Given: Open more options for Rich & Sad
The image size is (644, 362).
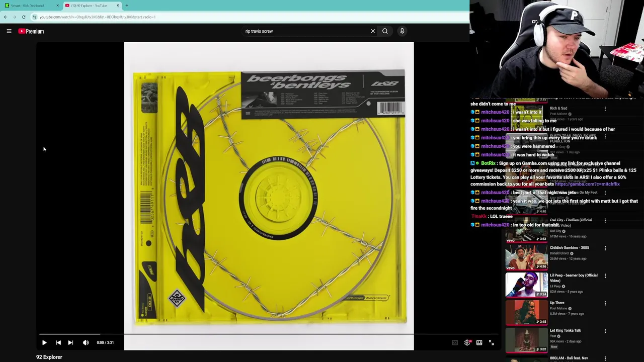Looking at the screenshot, I should [x=605, y=109].
